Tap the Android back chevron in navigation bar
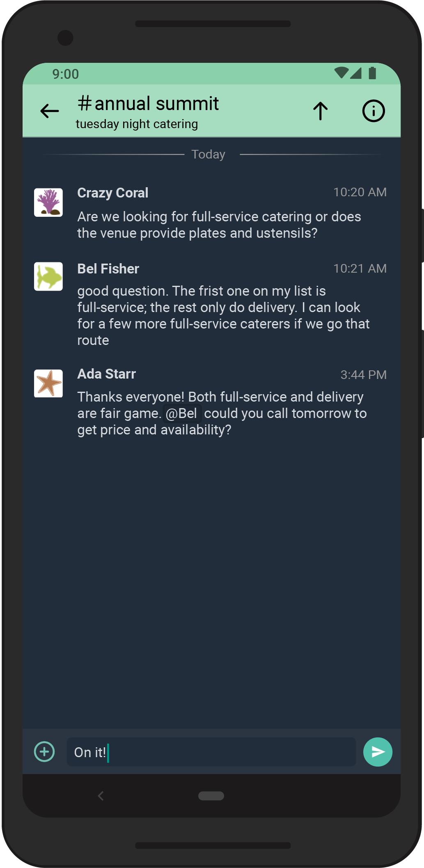Image resolution: width=424 pixels, height=868 pixels. click(x=101, y=796)
